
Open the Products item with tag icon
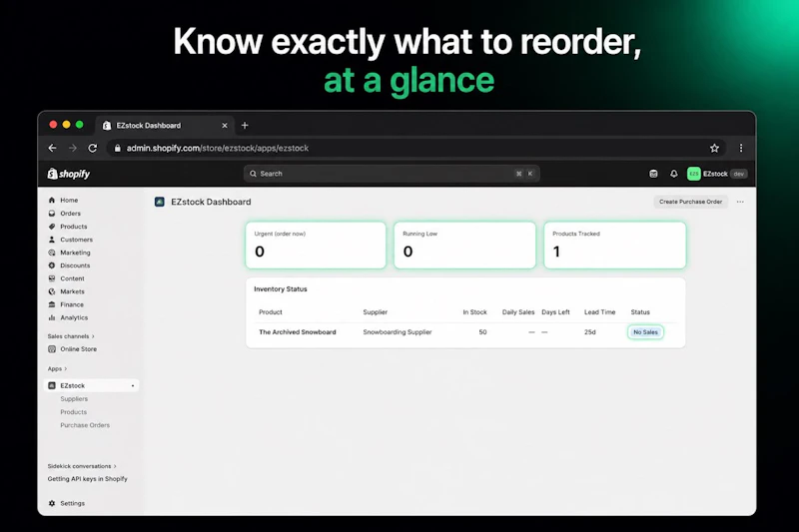pos(73,227)
